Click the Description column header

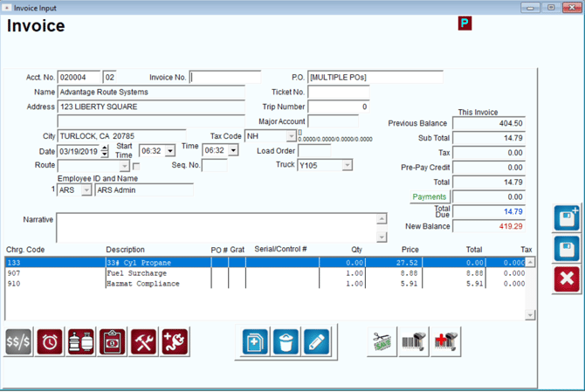click(125, 250)
